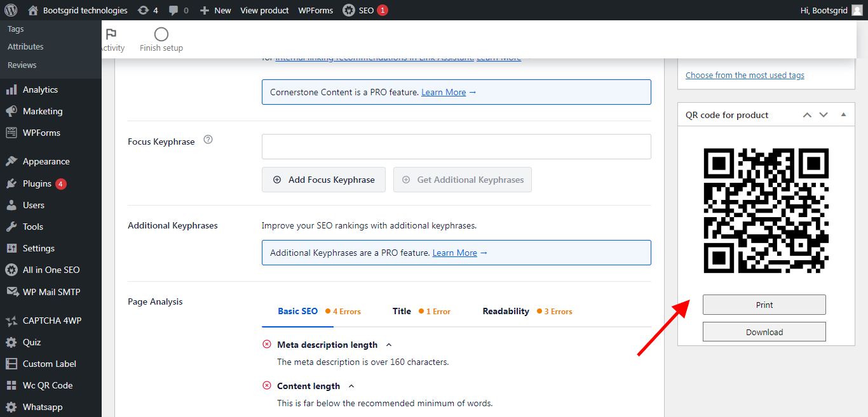Open Learn More link for Additional Keyphrases
The width and height of the screenshot is (868, 417).
(455, 253)
